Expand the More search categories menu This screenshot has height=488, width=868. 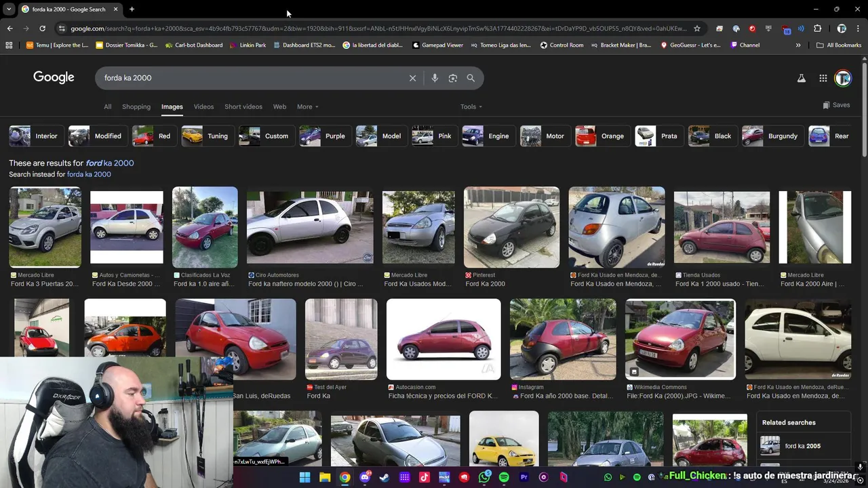[307, 106]
